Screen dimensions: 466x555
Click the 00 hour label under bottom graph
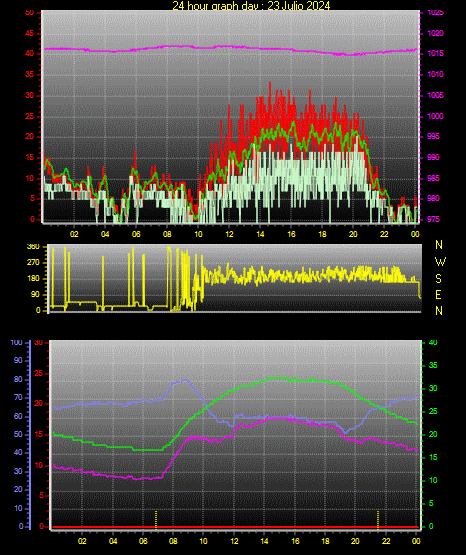tap(416, 541)
